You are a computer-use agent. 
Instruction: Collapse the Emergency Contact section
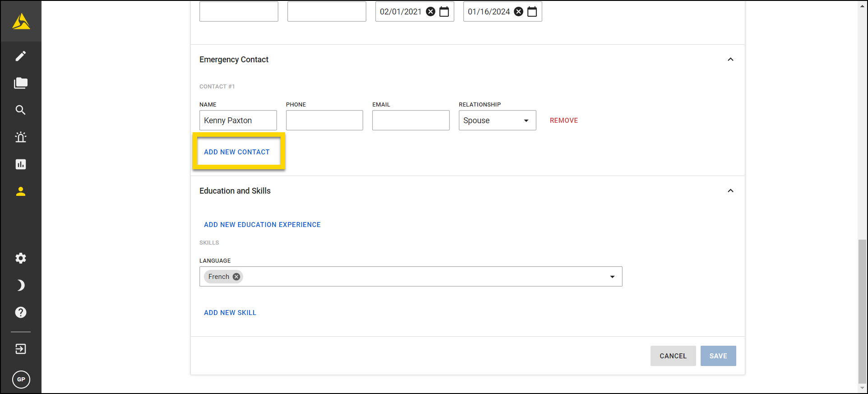tap(730, 60)
